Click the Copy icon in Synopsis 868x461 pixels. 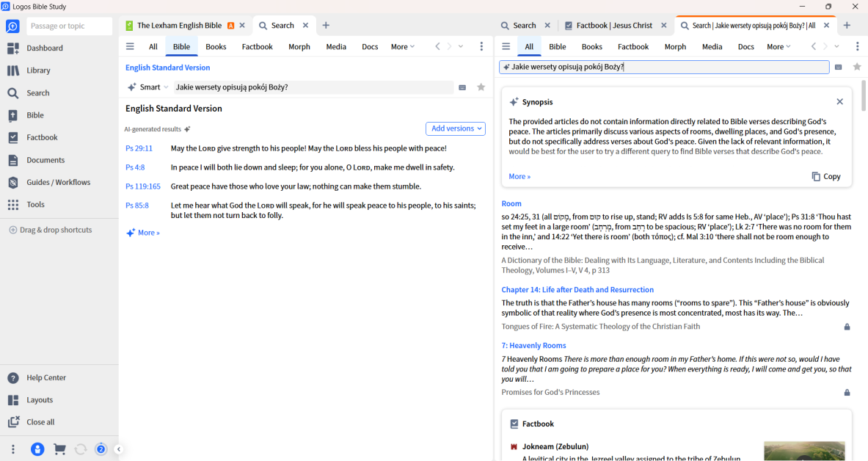[x=816, y=177]
